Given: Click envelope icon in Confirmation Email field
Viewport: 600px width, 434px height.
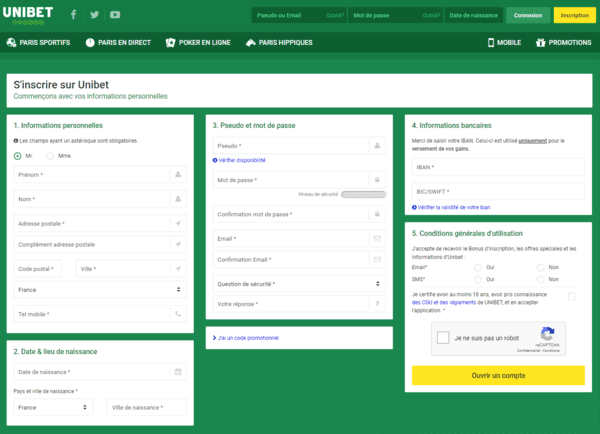Looking at the screenshot, I should point(377,259).
